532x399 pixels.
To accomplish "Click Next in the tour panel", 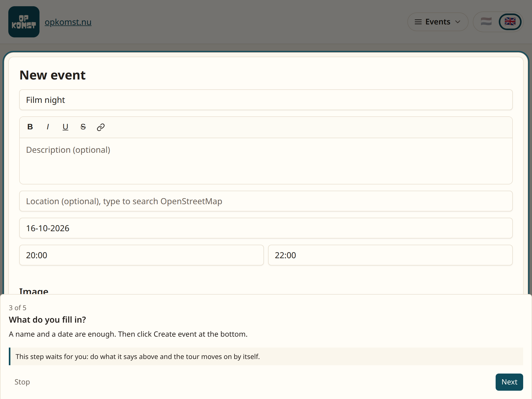I will pos(509,382).
